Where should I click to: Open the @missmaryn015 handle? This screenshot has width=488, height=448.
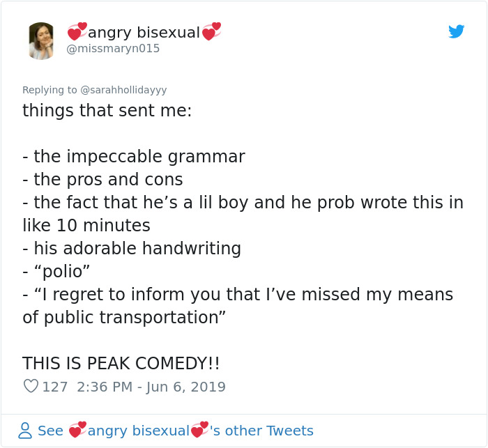113,48
